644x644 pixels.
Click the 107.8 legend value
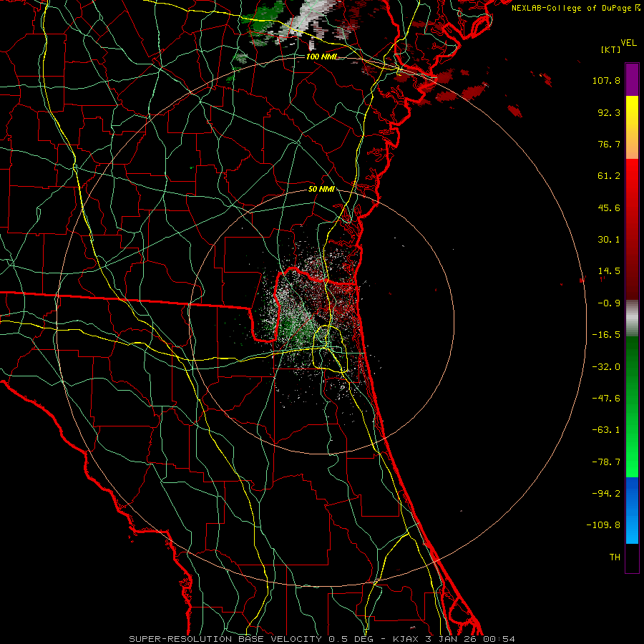point(606,80)
